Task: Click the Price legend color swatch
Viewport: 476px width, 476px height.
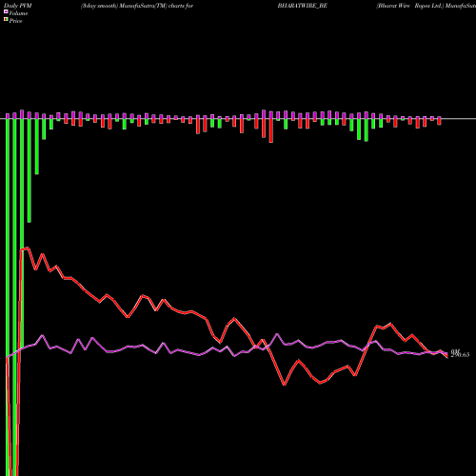Action: pyautogui.click(x=6, y=20)
